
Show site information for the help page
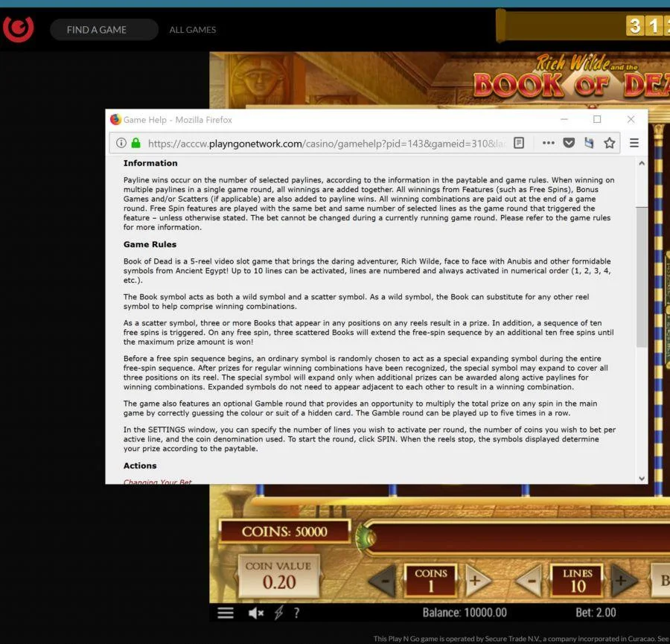[x=121, y=143]
